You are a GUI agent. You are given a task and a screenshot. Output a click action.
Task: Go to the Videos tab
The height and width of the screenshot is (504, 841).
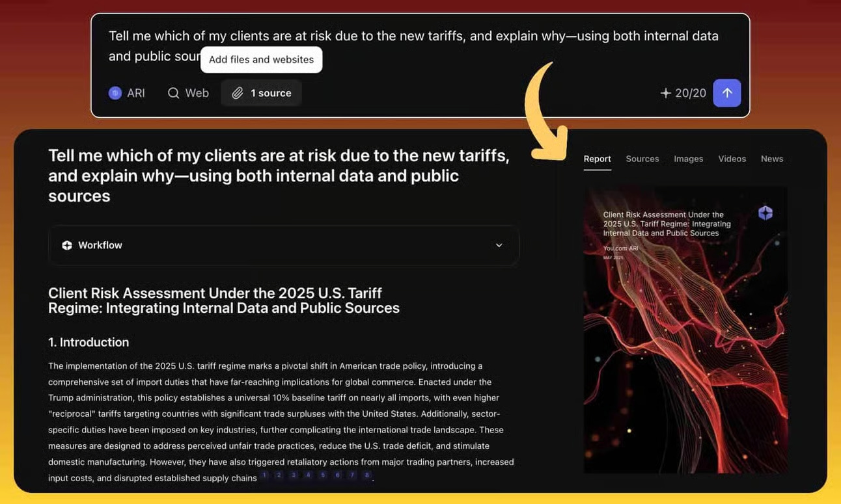point(732,159)
